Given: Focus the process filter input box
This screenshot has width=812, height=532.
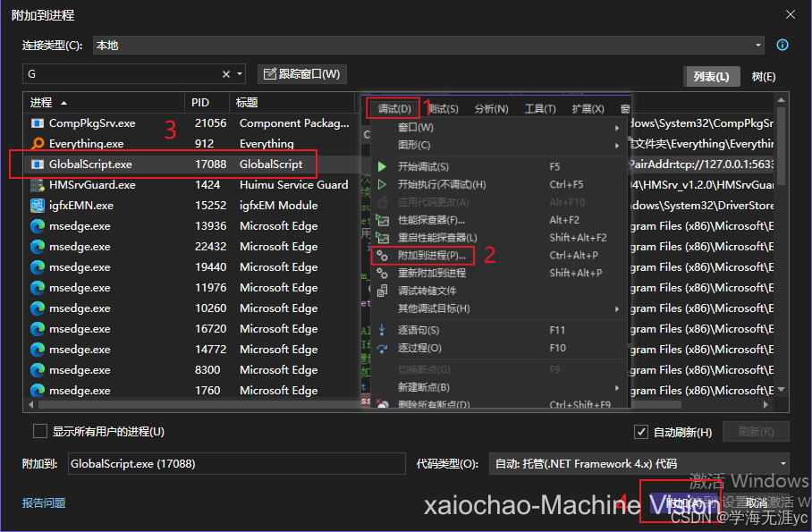Looking at the screenshot, I should pos(122,74).
